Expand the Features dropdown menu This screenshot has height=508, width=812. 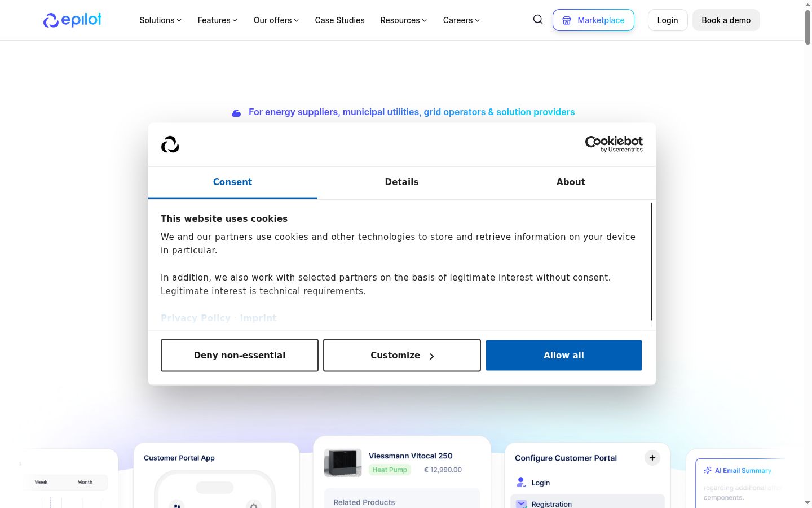[218, 20]
